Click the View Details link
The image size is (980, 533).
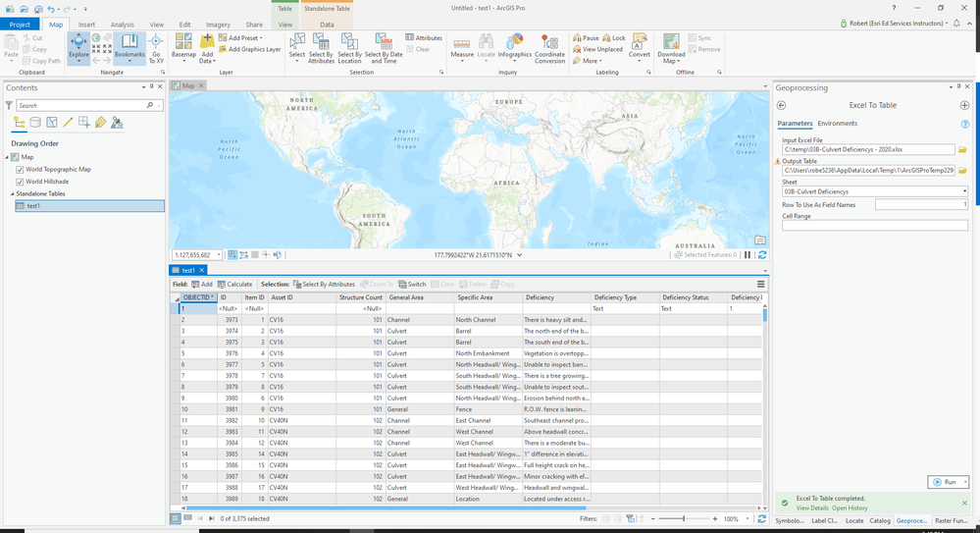(811, 507)
